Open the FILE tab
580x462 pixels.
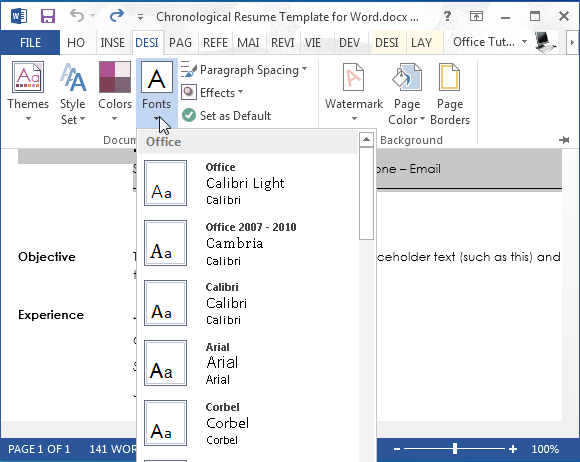30,43
